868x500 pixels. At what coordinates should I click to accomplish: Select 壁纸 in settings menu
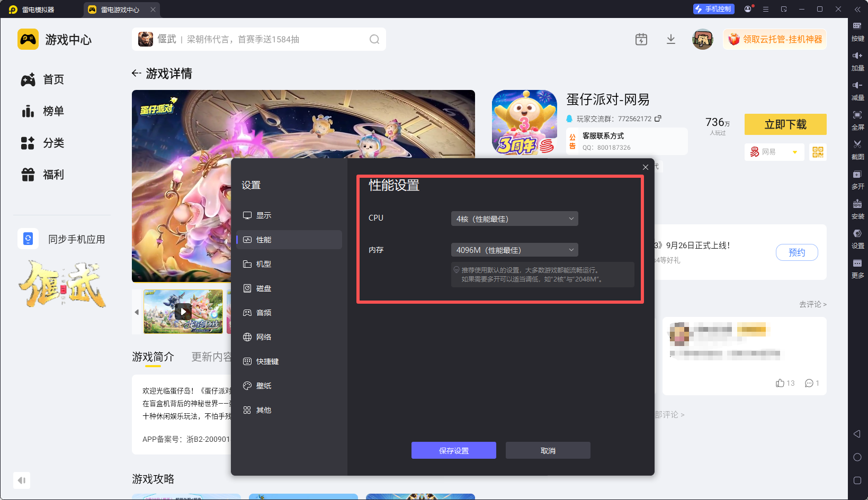289,386
